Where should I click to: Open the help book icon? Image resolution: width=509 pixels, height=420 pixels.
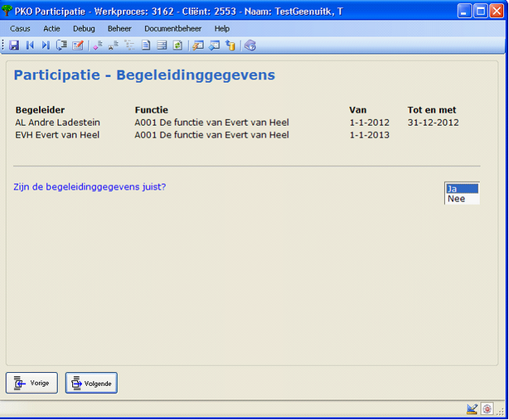tap(250, 46)
